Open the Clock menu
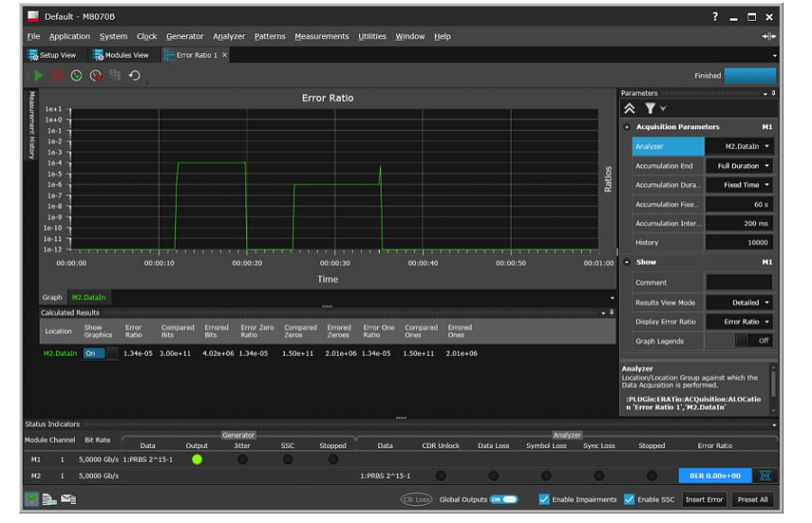The width and height of the screenshot is (812, 523). pyautogui.click(x=146, y=36)
